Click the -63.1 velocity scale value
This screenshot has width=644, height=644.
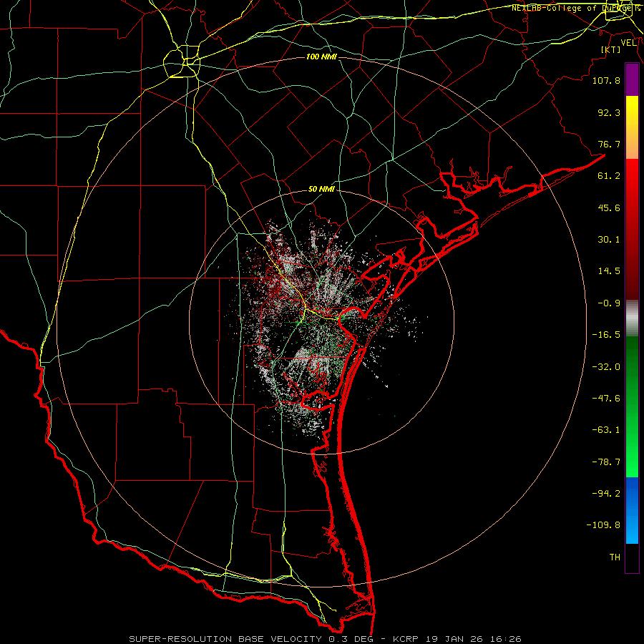click(606, 430)
